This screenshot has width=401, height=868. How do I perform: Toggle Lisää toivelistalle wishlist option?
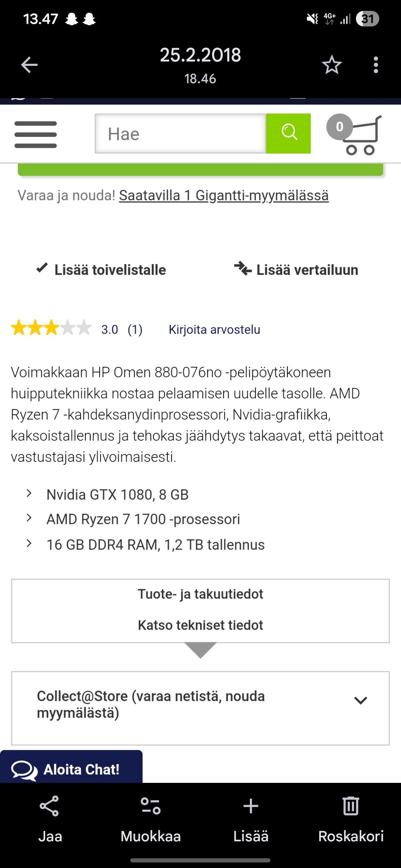click(x=102, y=270)
